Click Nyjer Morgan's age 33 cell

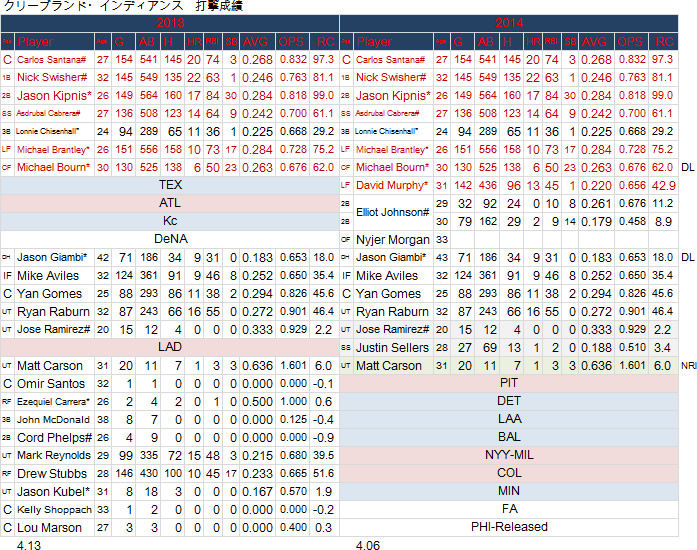(x=441, y=240)
